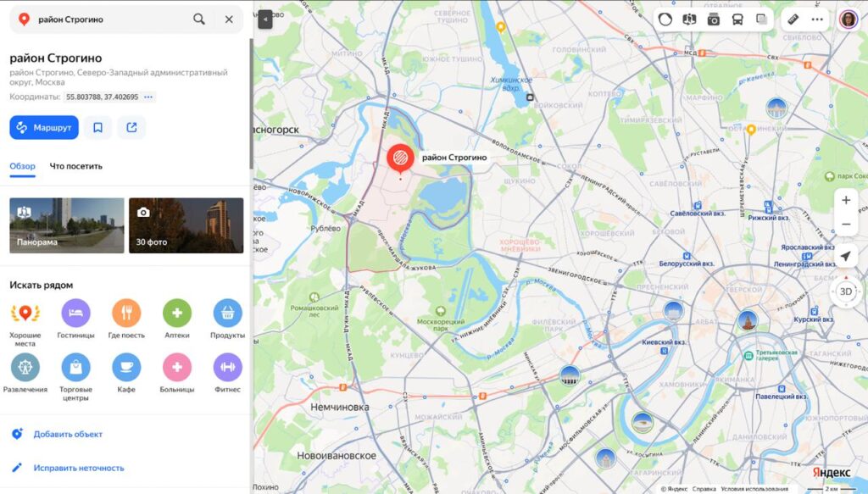Toggle the map layers switcher
The width and height of the screenshot is (868, 494).
(x=761, y=19)
